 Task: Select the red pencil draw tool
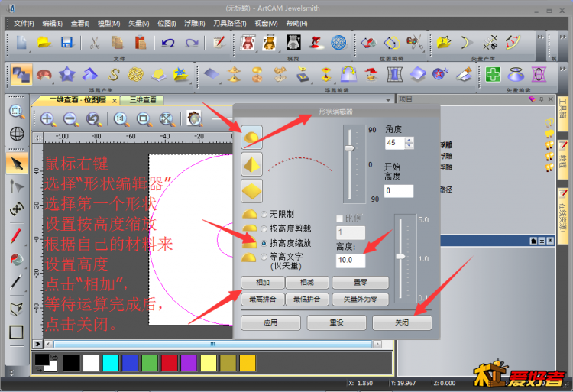[x=16, y=236]
